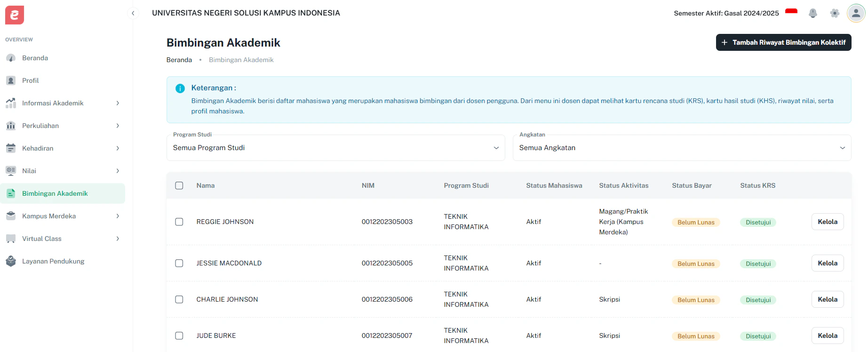Open the user avatar menu
The height and width of the screenshot is (352, 868).
point(856,13)
